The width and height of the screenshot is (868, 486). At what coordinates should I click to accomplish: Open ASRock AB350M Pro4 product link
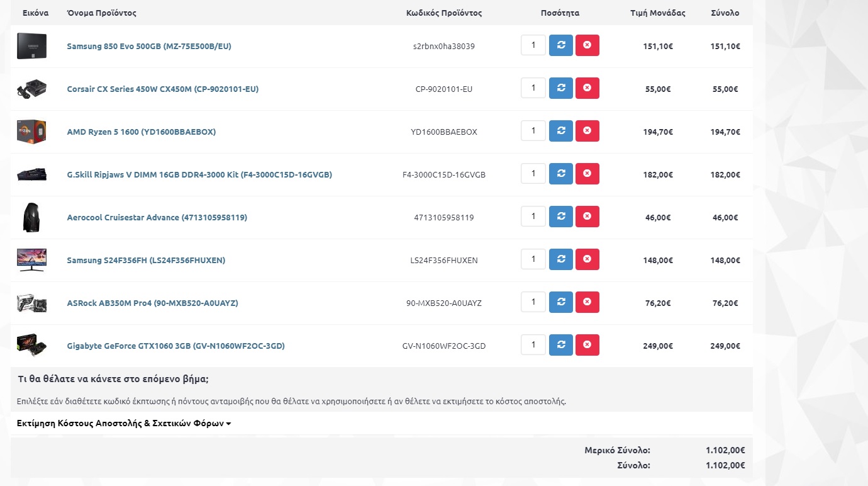click(153, 303)
